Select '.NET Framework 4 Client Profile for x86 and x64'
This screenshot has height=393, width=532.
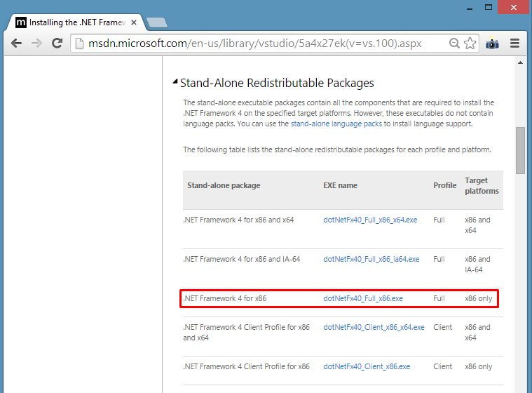(246, 333)
